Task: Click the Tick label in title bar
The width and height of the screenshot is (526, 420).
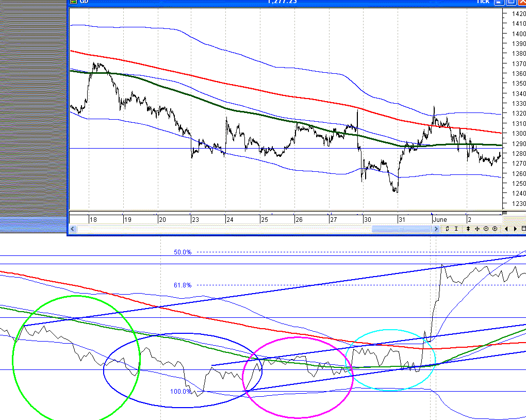Action: click(483, 2)
